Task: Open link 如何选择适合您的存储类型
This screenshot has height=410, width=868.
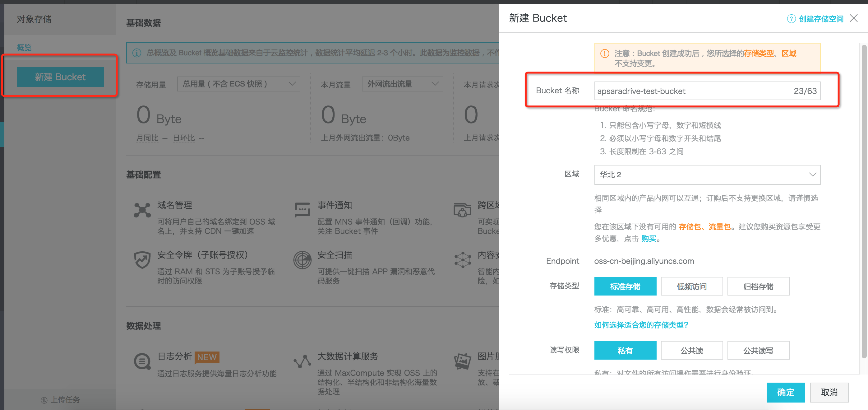Action: 641,325
